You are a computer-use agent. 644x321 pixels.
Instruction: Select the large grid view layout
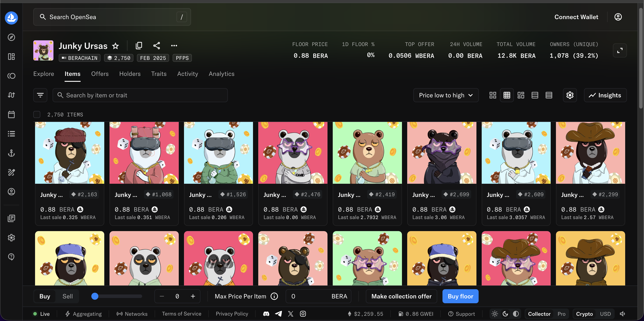493,95
